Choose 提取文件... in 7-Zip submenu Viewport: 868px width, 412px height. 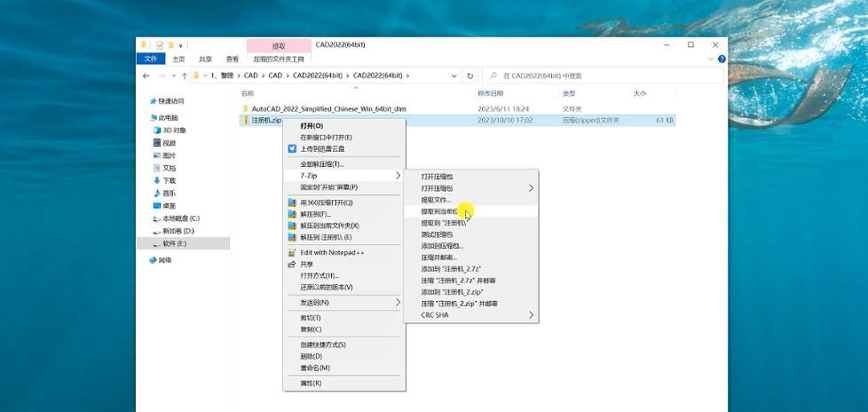(436, 200)
